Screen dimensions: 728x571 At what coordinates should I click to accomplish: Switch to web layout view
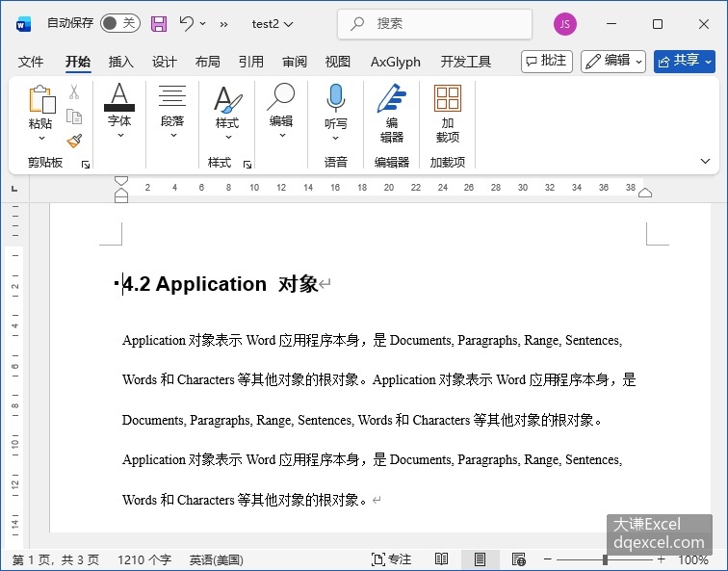click(519, 559)
